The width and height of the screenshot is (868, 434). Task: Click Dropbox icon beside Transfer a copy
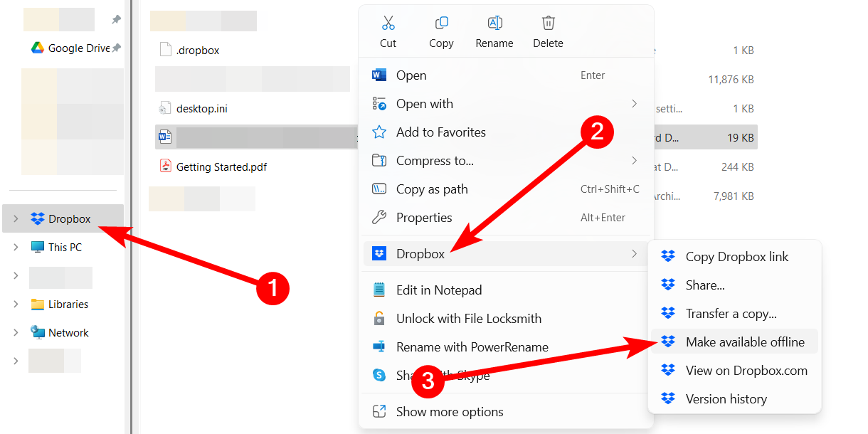click(x=668, y=314)
